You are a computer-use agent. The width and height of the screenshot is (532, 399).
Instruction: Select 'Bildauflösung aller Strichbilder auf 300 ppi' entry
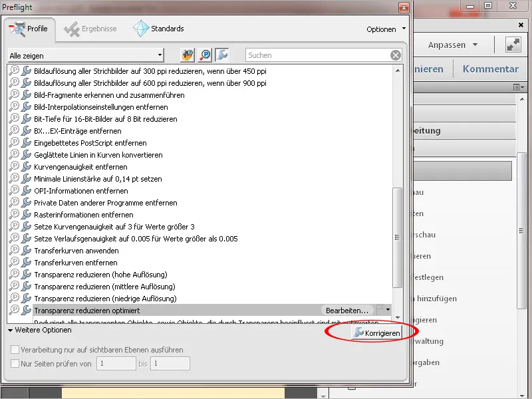pyautogui.click(x=150, y=71)
